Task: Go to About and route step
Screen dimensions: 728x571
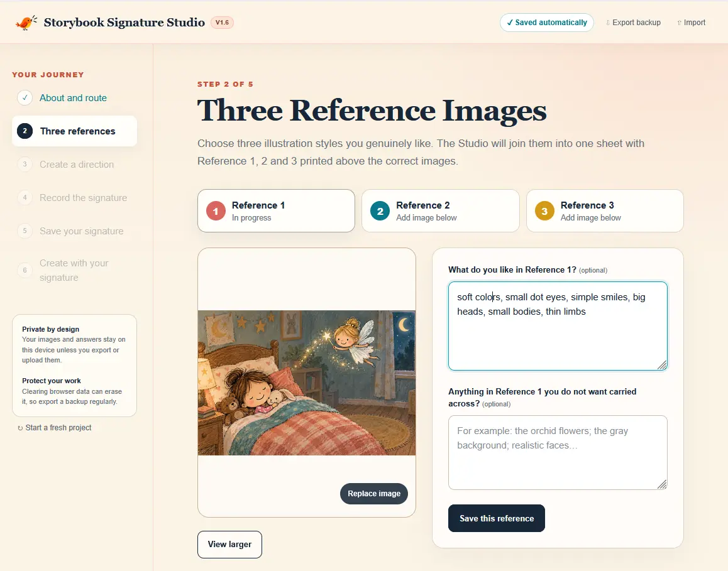Action: tap(73, 98)
